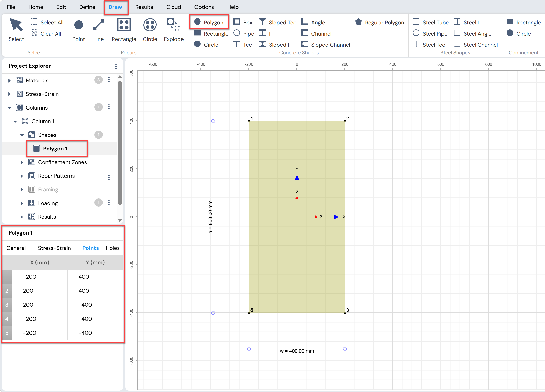
Task: Open the Results ribbon tab
Action: (x=144, y=7)
